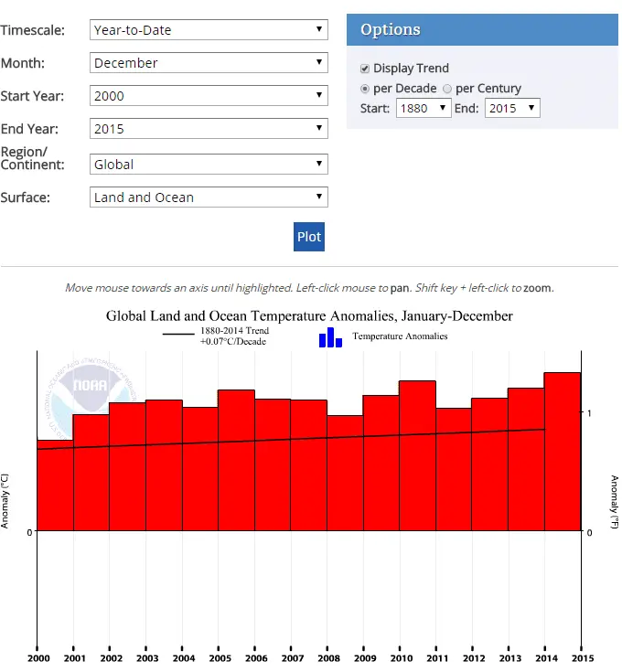Click the right axis value 1 label
The width and height of the screenshot is (622, 672).
[589, 413]
